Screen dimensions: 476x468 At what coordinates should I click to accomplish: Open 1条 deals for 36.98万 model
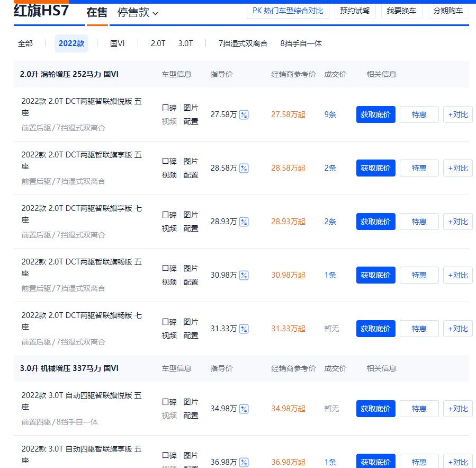point(330,462)
